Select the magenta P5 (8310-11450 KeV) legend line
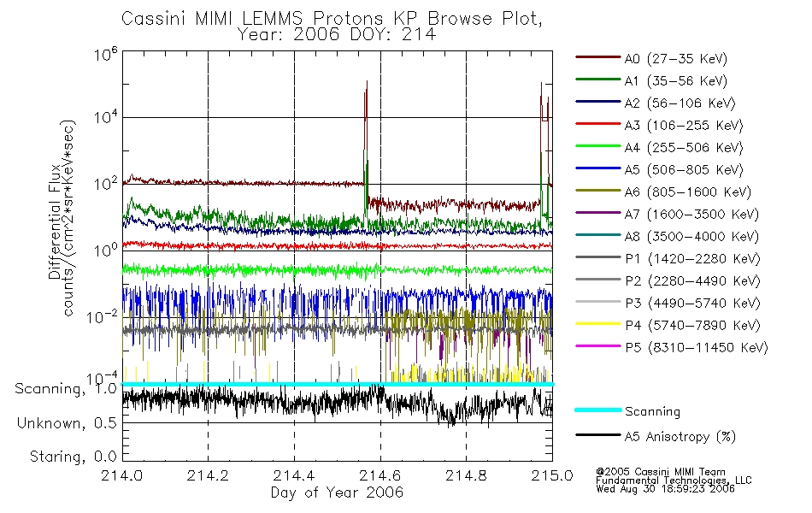812x513 pixels. (597, 345)
